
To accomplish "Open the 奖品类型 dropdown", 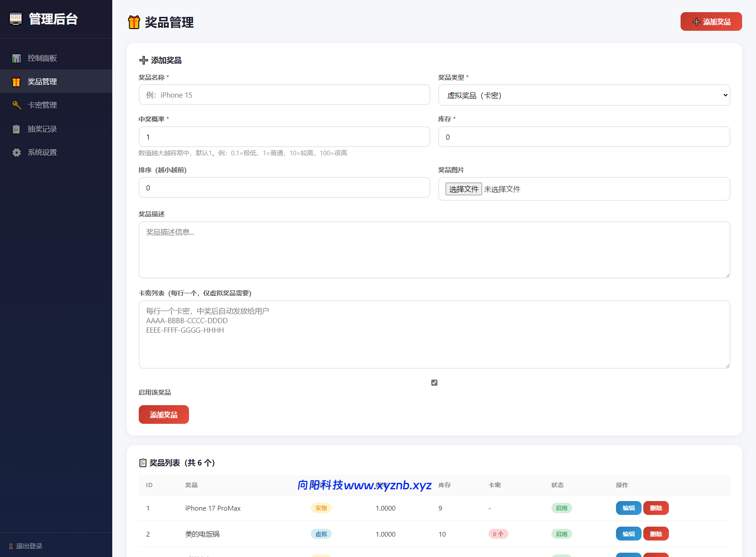I will point(584,95).
